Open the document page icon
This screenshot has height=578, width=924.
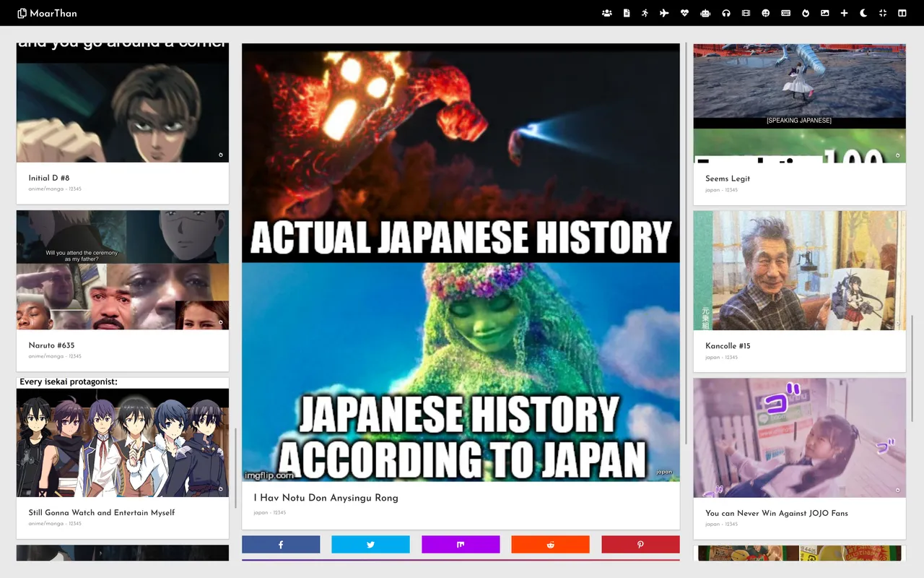[x=627, y=13]
